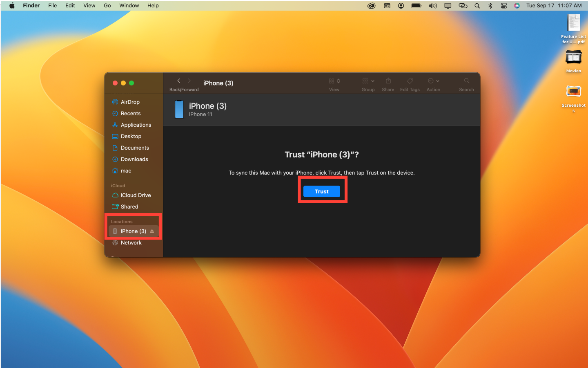
Task: Select Documents in Finder sidebar
Action: click(x=135, y=148)
